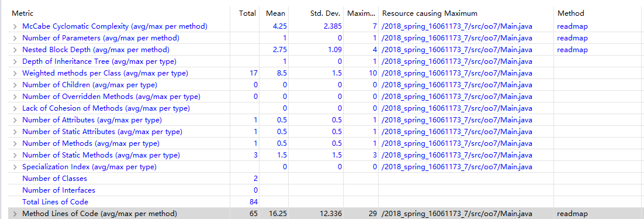
Task: Select the Number of Methods label
Action: pyautogui.click(x=91, y=143)
